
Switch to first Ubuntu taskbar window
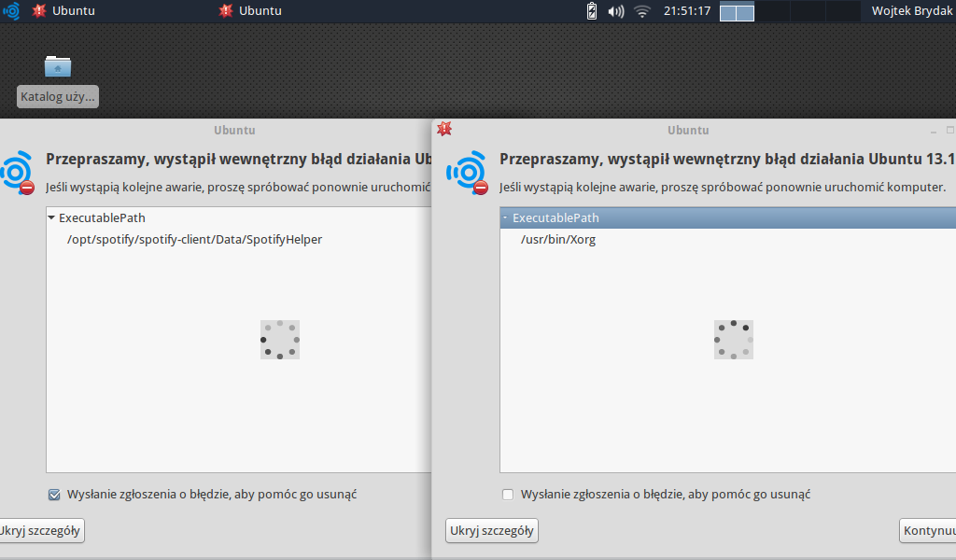[x=64, y=11]
